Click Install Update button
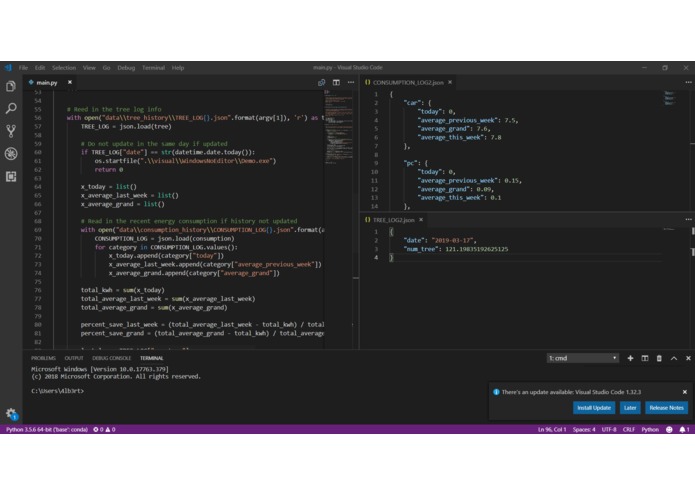695x494 pixels. (594, 408)
